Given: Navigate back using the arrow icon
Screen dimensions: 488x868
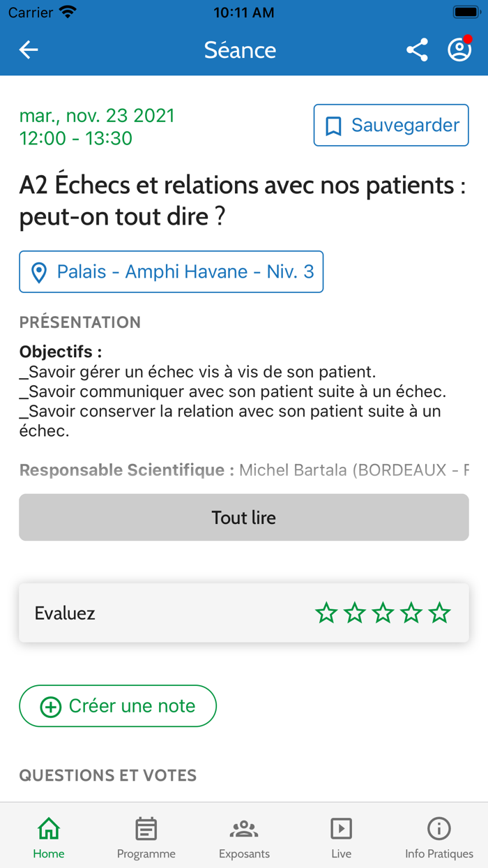Looking at the screenshot, I should click(28, 50).
